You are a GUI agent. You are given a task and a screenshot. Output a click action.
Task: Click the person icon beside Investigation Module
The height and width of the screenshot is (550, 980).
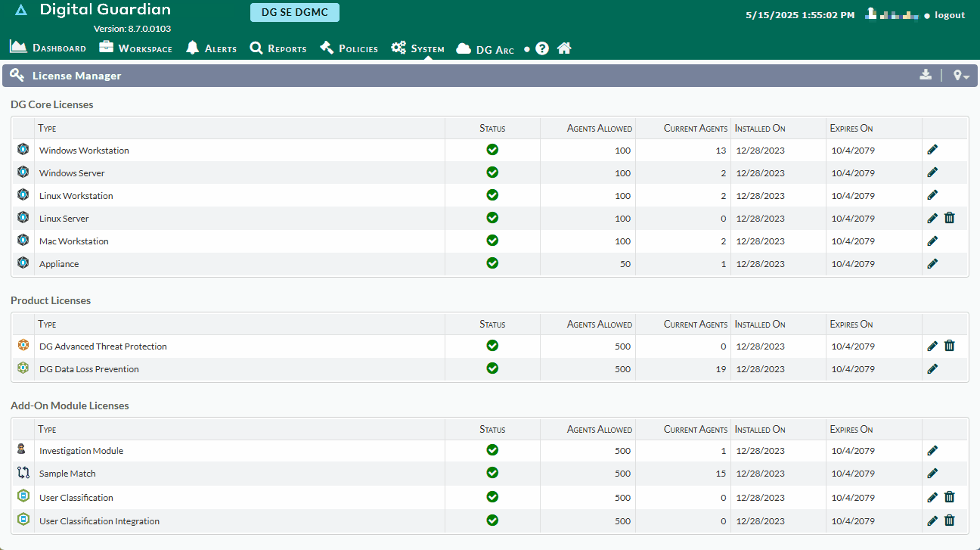click(x=22, y=449)
